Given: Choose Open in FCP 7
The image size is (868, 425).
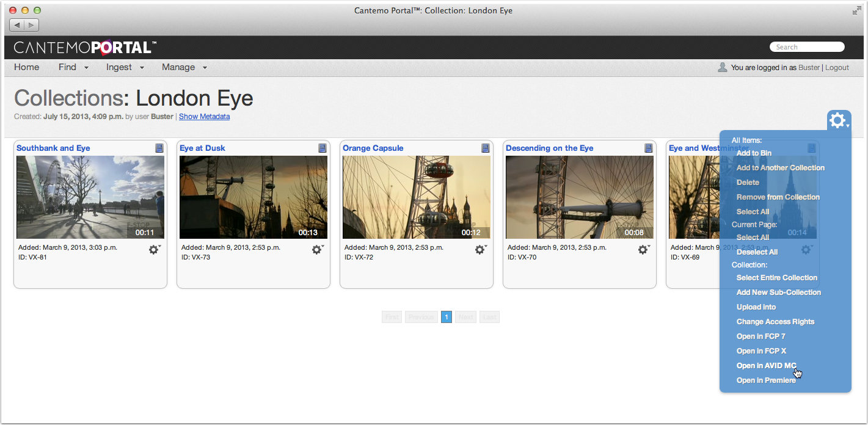Looking at the screenshot, I should pos(761,336).
